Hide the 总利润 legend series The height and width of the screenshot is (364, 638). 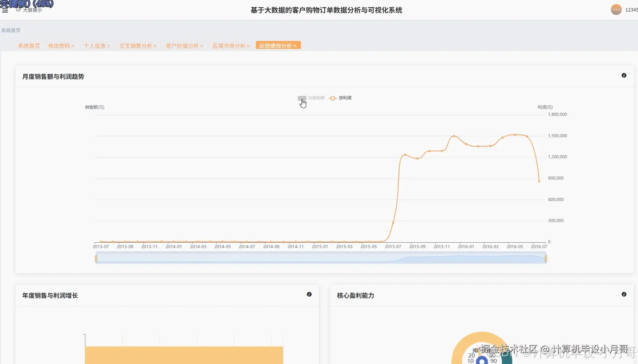340,98
